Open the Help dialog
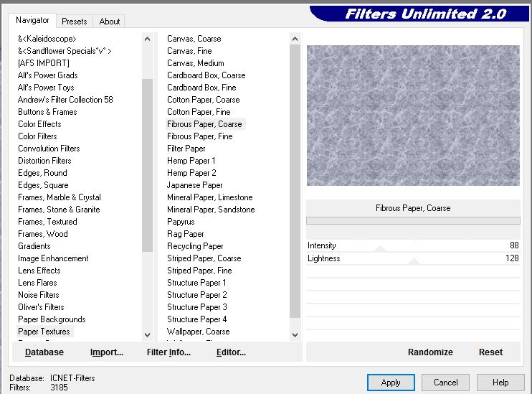This screenshot has width=532, height=394. coord(500,383)
